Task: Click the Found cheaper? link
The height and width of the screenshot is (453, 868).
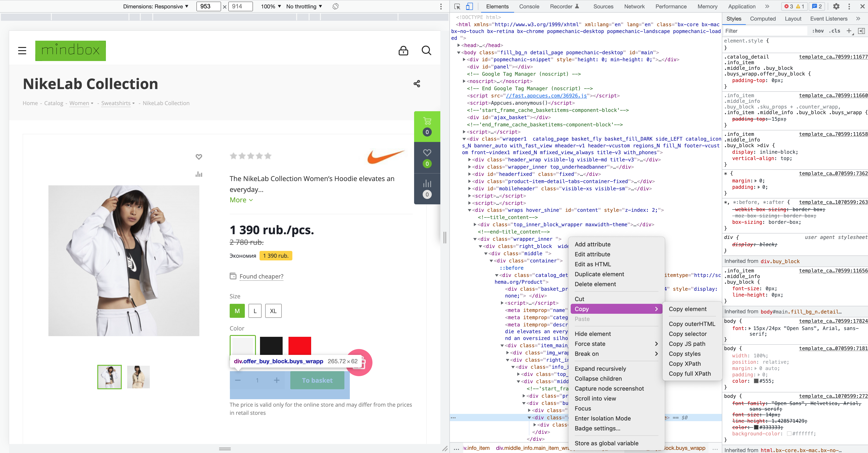Action: point(261,276)
